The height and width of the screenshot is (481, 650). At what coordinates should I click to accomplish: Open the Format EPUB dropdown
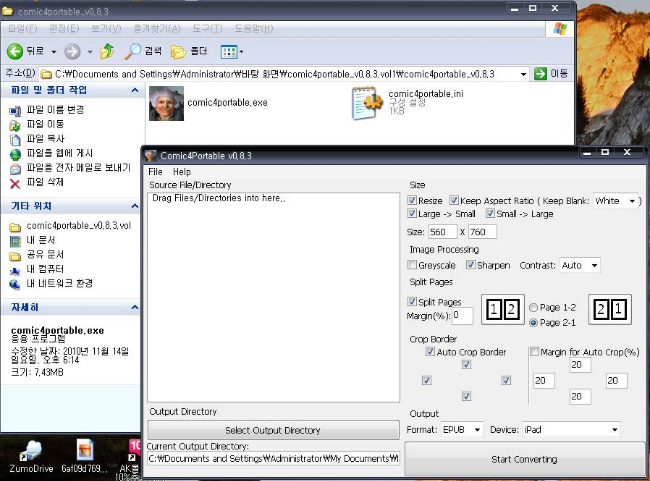pyautogui.click(x=461, y=430)
